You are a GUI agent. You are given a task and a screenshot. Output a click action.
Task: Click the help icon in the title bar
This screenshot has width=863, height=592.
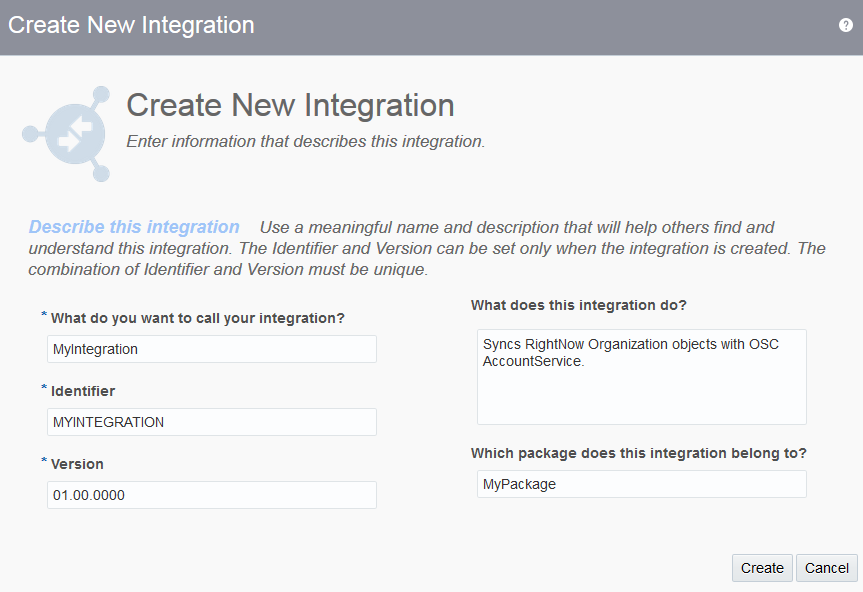pyautogui.click(x=845, y=25)
